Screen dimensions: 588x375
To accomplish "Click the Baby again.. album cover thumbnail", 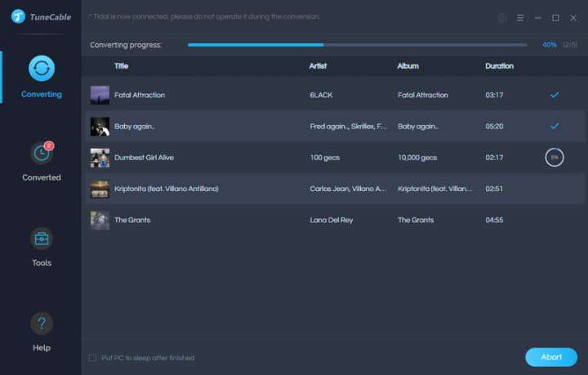I will (100, 127).
